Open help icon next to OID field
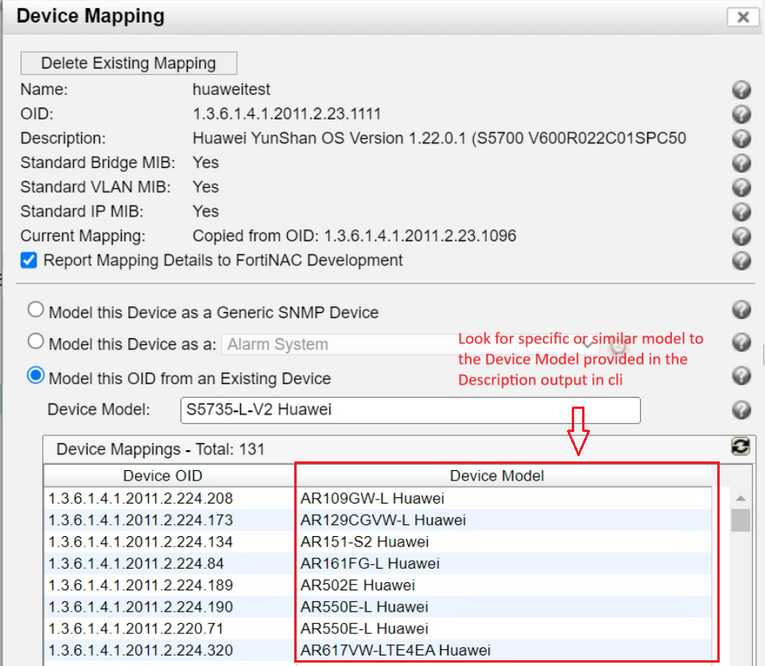 tap(741, 114)
